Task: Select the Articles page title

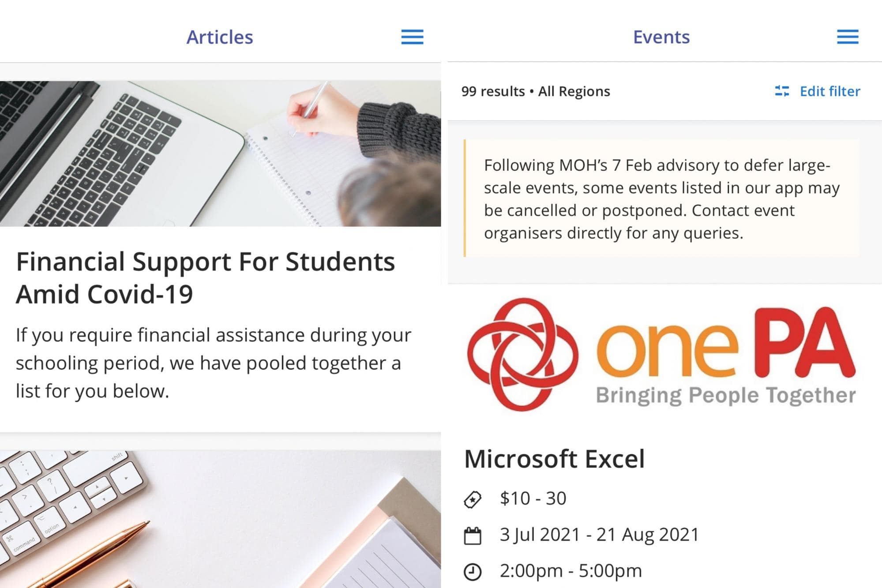Action: pos(220,37)
